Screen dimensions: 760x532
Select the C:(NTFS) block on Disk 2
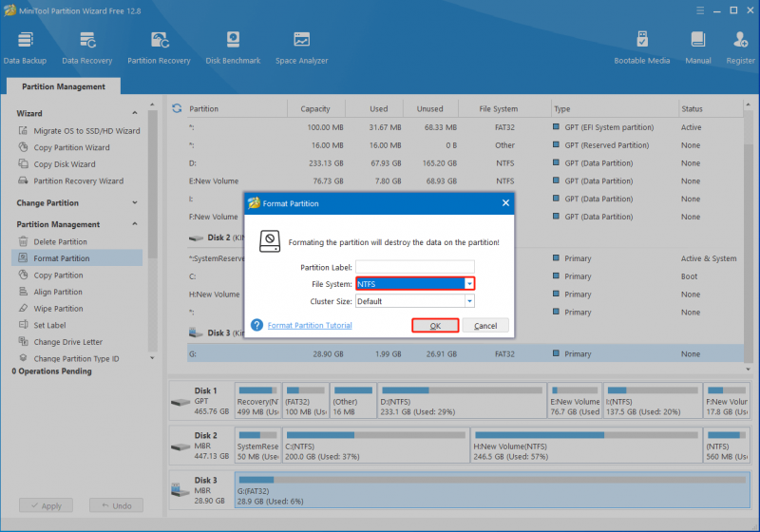(376, 446)
